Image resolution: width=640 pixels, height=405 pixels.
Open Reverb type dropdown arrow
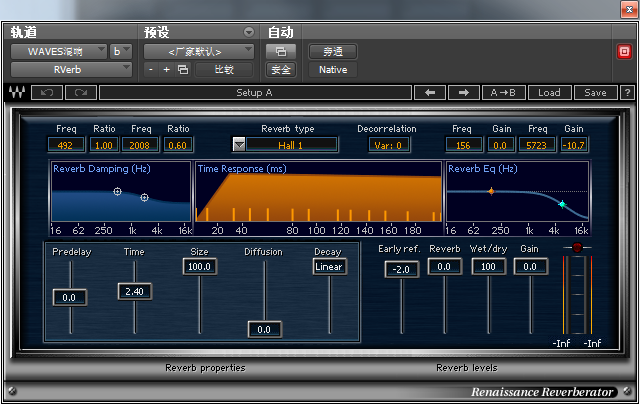pyautogui.click(x=239, y=144)
